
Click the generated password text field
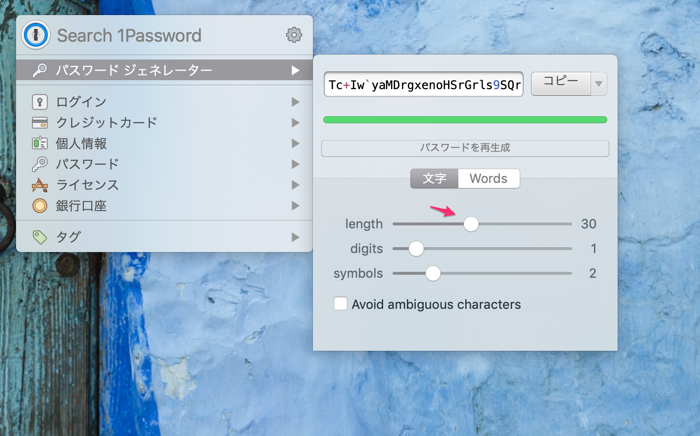(424, 84)
